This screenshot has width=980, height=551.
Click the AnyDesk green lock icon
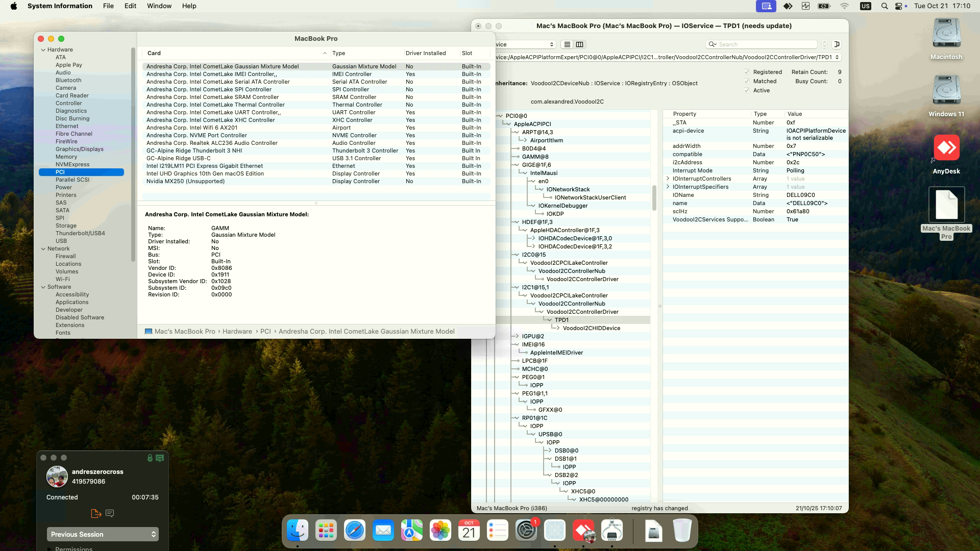click(150, 458)
